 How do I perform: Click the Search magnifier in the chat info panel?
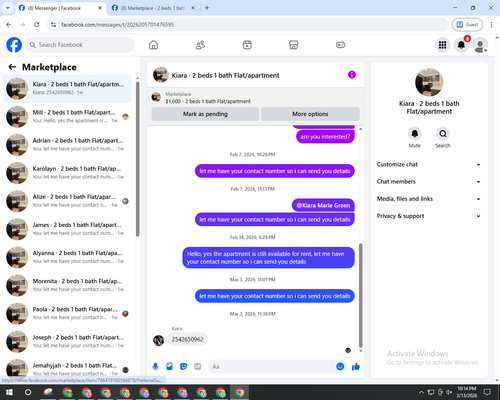443,134
